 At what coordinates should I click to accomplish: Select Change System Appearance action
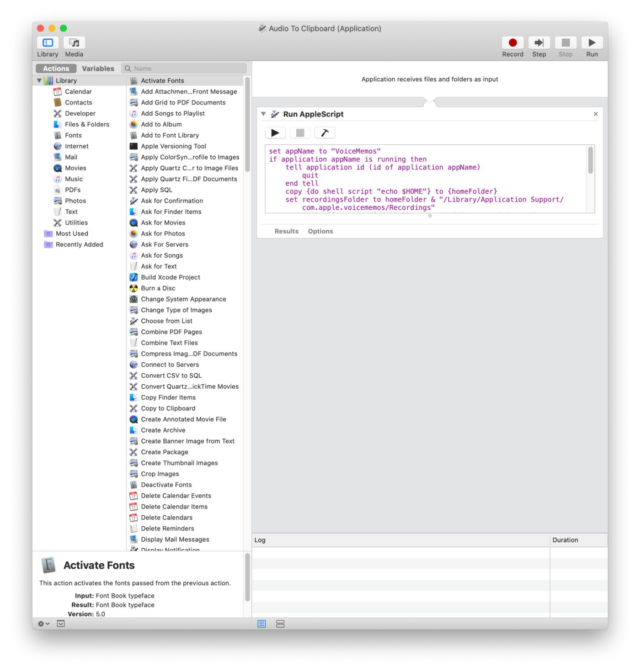pyautogui.click(x=185, y=299)
